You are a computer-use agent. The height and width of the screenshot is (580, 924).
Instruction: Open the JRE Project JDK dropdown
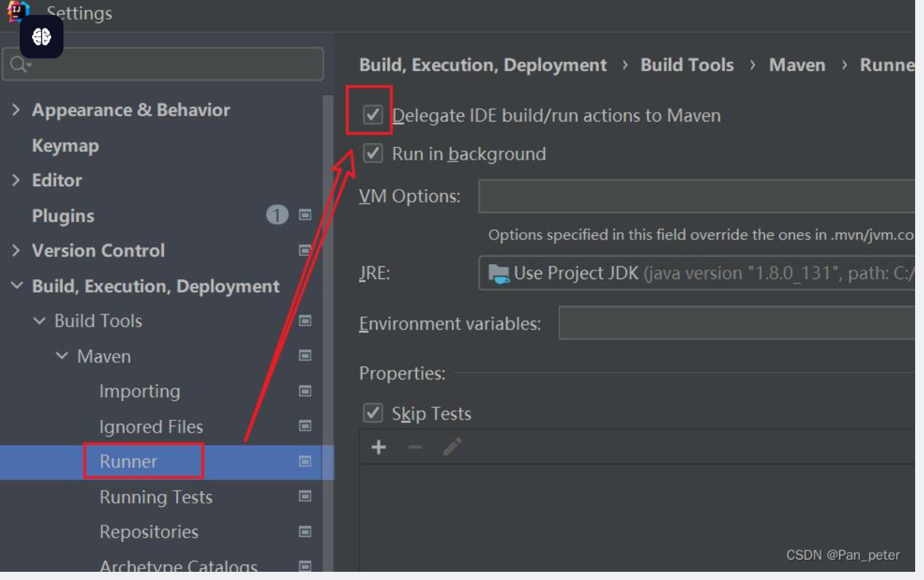[x=696, y=274]
